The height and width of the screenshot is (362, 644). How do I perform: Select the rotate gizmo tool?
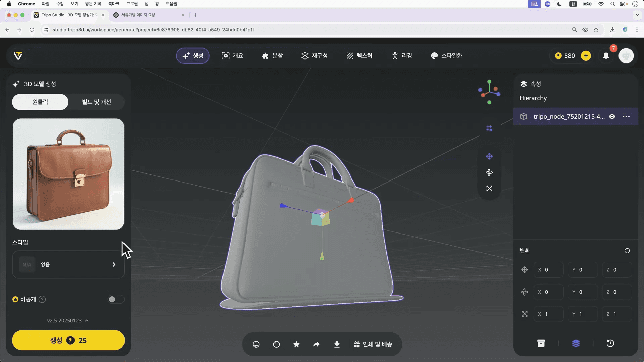[489, 172]
